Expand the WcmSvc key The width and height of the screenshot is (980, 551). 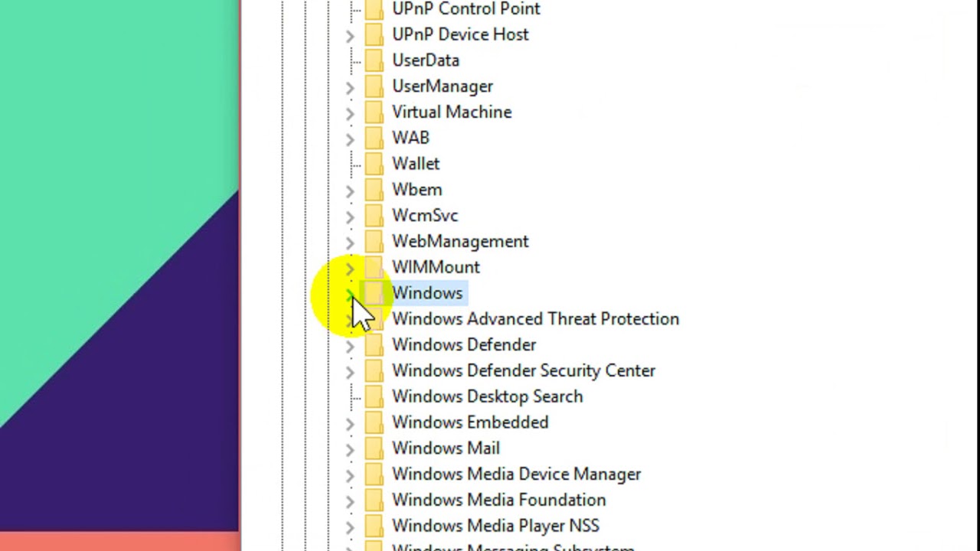click(x=350, y=217)
